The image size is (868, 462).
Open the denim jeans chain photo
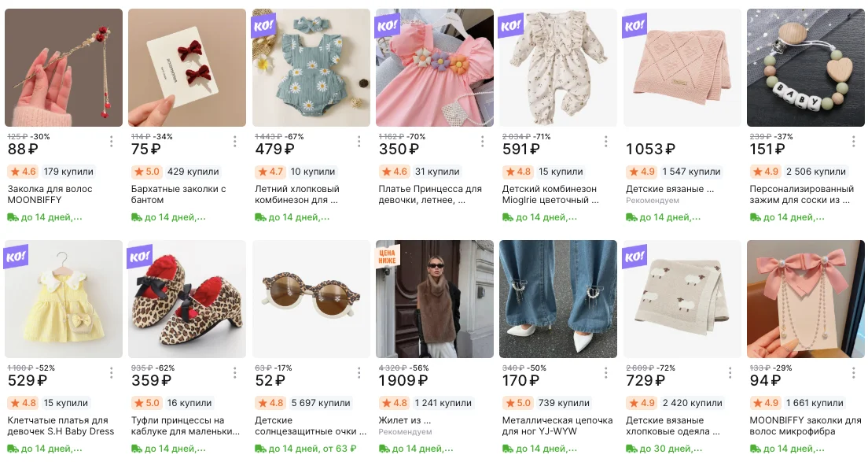click(x=558, y=300)
